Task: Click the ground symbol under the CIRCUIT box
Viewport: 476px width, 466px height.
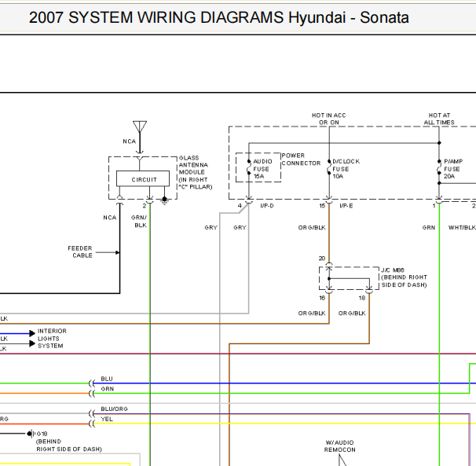Action: coord(164,201)
